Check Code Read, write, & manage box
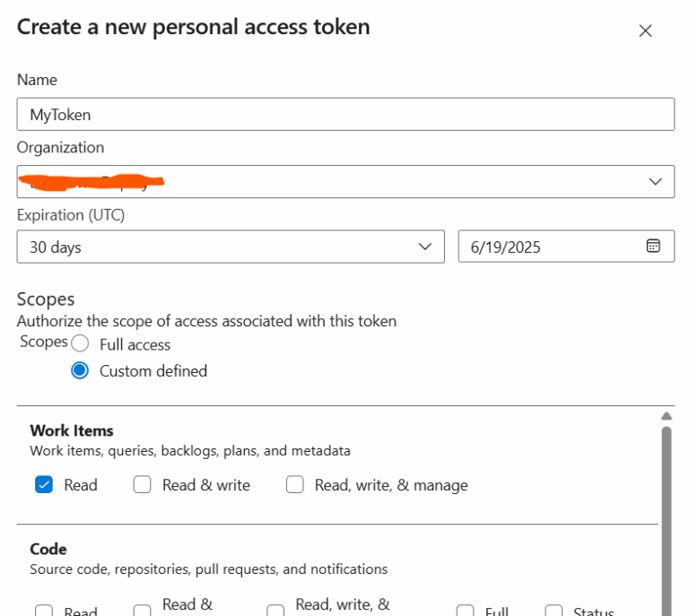 (x=276, y=612)
